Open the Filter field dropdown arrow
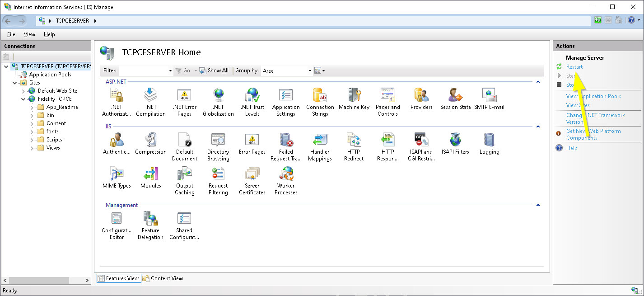Image resolution: width=644 pixels, height=296 pixels. (x=170, y=71)
